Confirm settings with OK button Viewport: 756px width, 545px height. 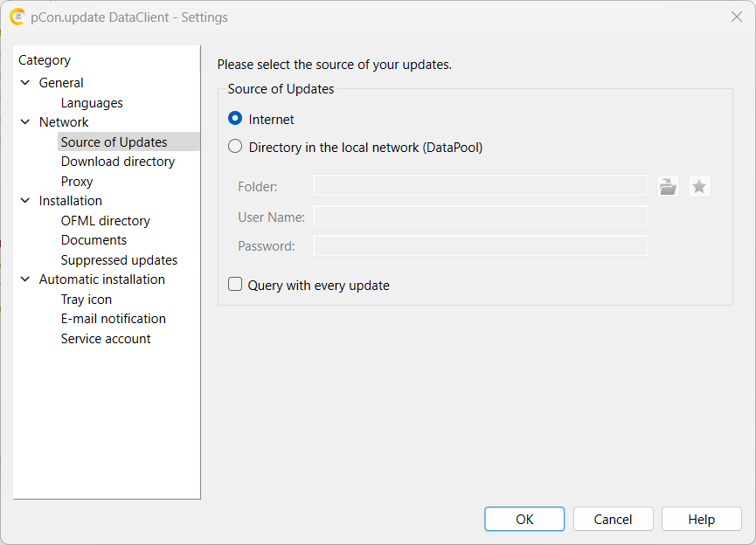pos(524,519)
